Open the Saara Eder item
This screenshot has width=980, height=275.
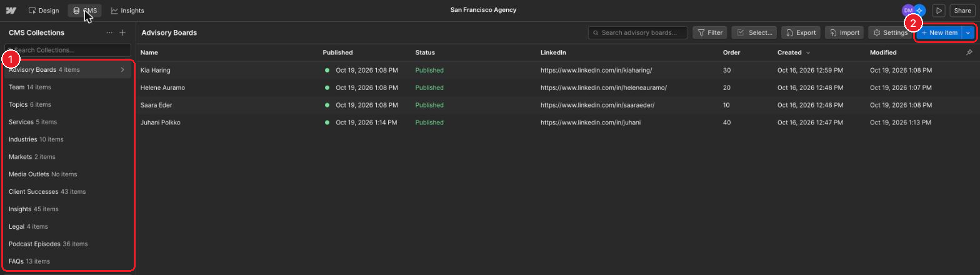pyautogui.click(x=156, y=106)
